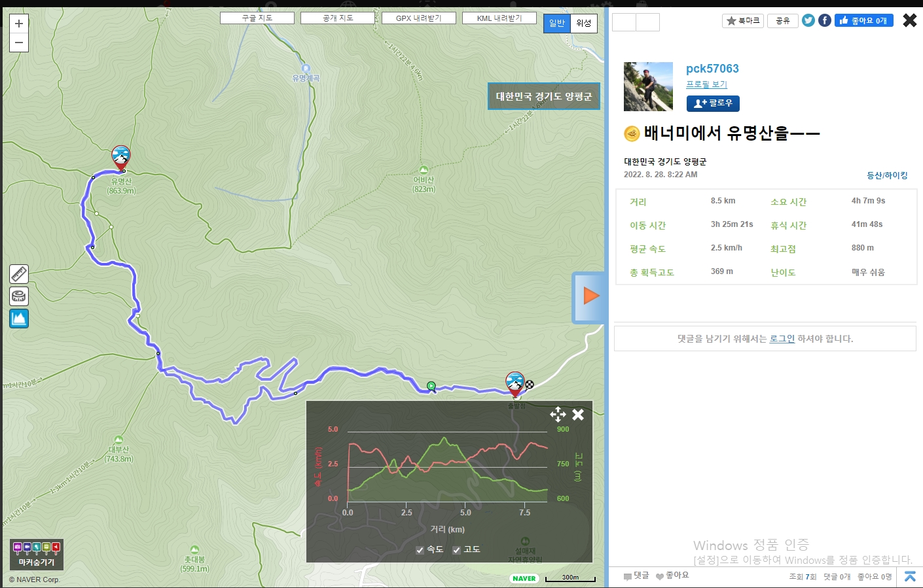The image size is (923, 588).
Task: Click the first blank tab box in the panel
Action: [x=624, y=22]
